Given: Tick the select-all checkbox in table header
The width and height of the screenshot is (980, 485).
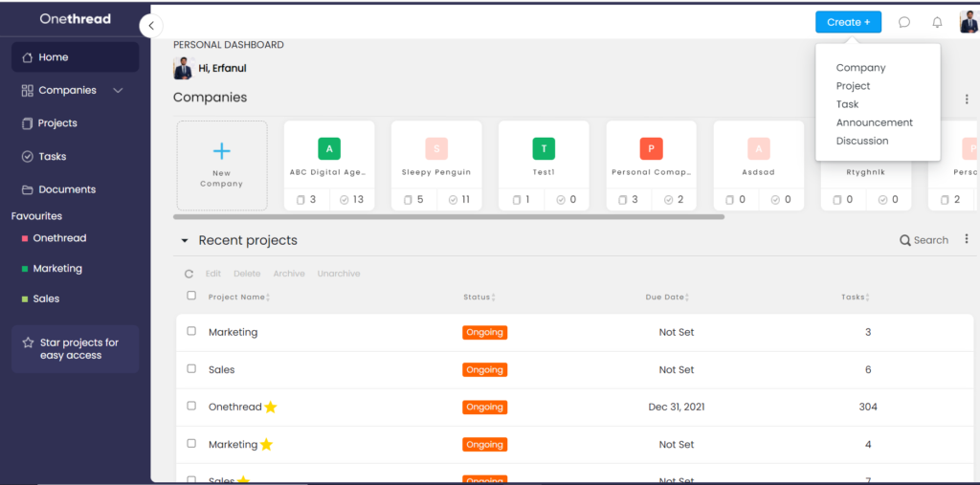Looking at the screenshot, I should coord(191,296).
